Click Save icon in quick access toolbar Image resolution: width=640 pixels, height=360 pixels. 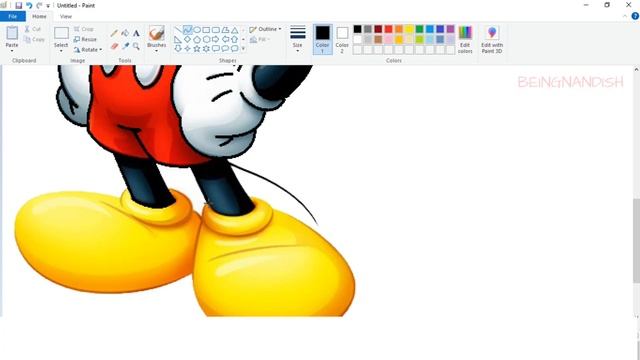(x=18, y=5)
